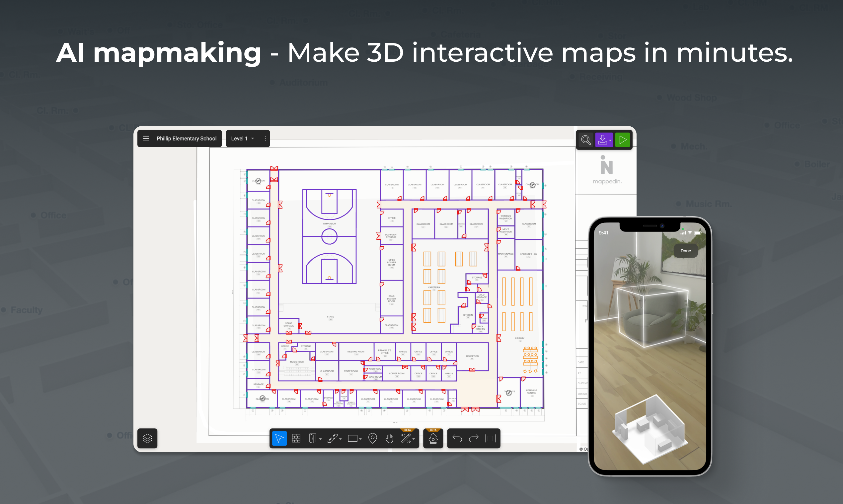Select the arrow pointer tool

(x=279, y=438)
